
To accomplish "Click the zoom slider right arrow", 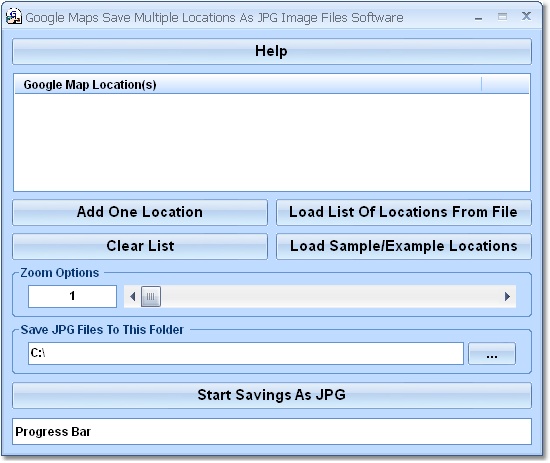I will click(507, 297).
